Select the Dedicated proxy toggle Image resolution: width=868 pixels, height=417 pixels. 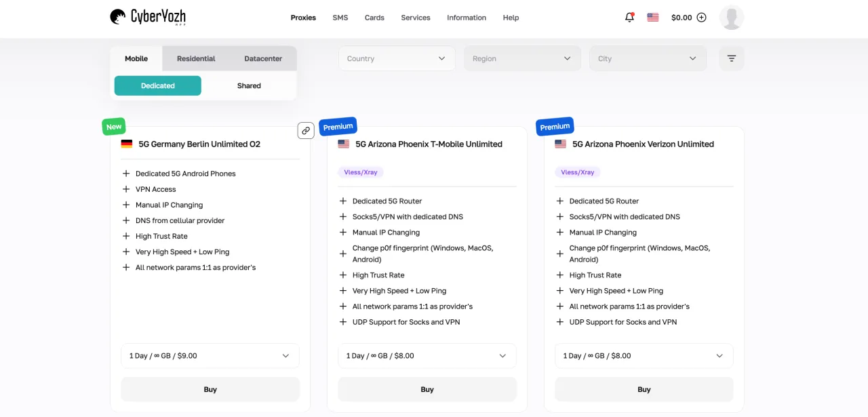(157, 85)
